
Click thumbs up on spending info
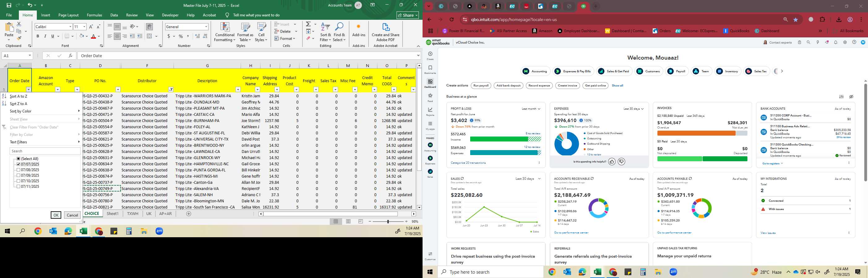tap(612, 162)
